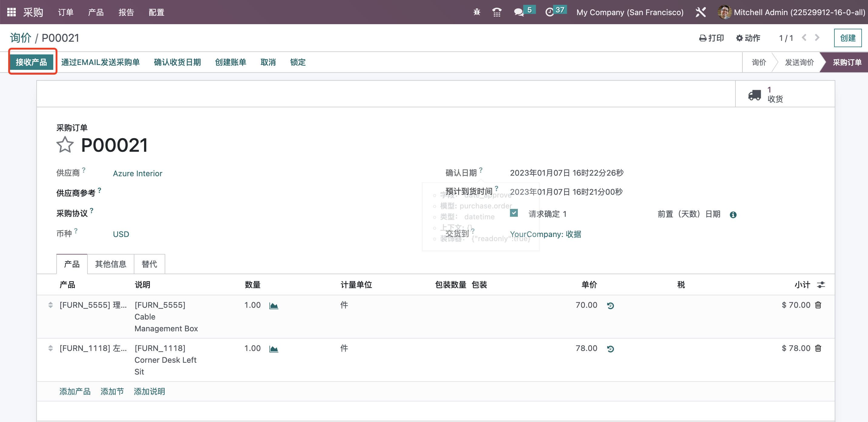Open the developer tools wrench icon
The height and width of the screenshot is (422, 868).
tap(701, 12)
